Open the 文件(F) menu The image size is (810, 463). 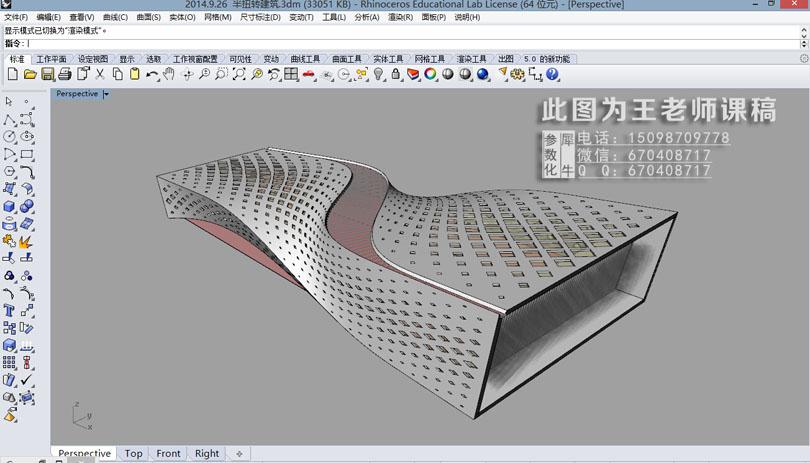16,17
